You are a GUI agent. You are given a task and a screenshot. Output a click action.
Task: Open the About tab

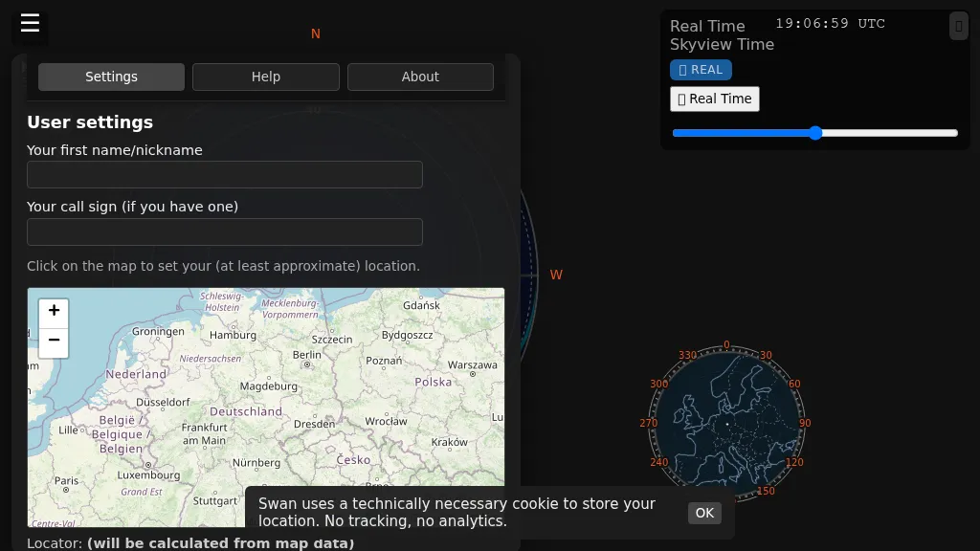click(x=420, y=77)
